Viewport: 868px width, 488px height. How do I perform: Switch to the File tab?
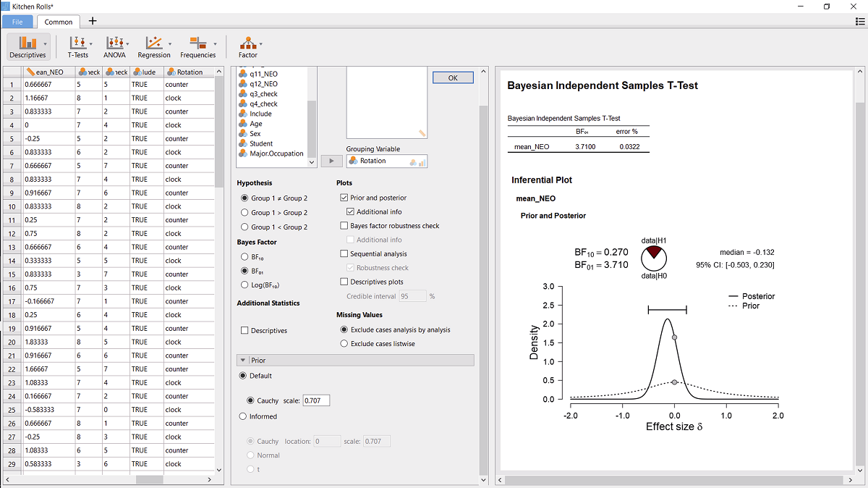click(17, 22)
